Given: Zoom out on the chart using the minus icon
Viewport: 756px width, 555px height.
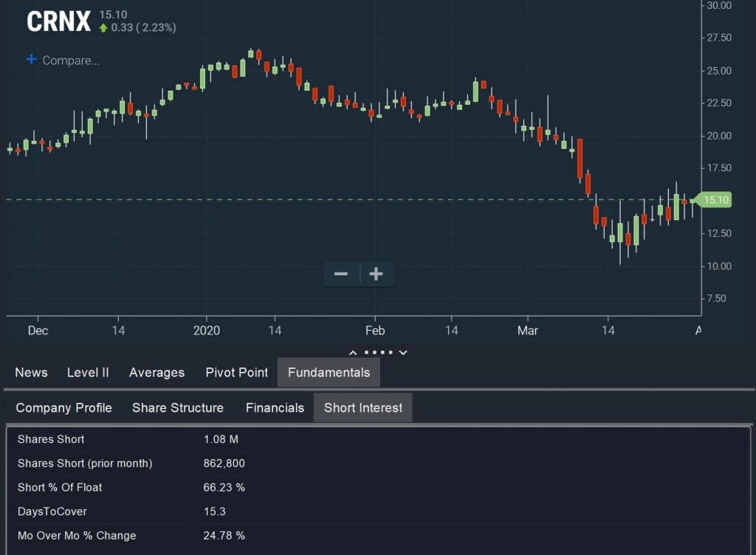Looking at the screenshot, I should click(341, 274).
